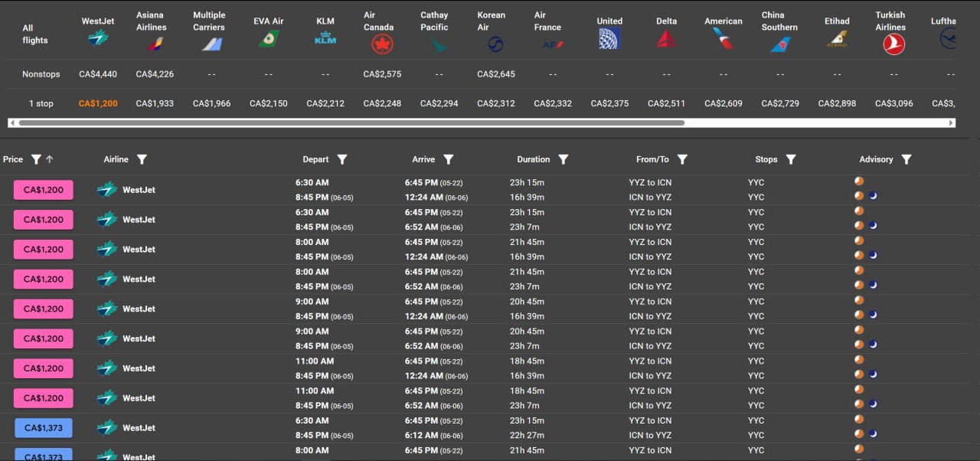
Task: Open the Price column filter icon
Action: pos(35,159)
